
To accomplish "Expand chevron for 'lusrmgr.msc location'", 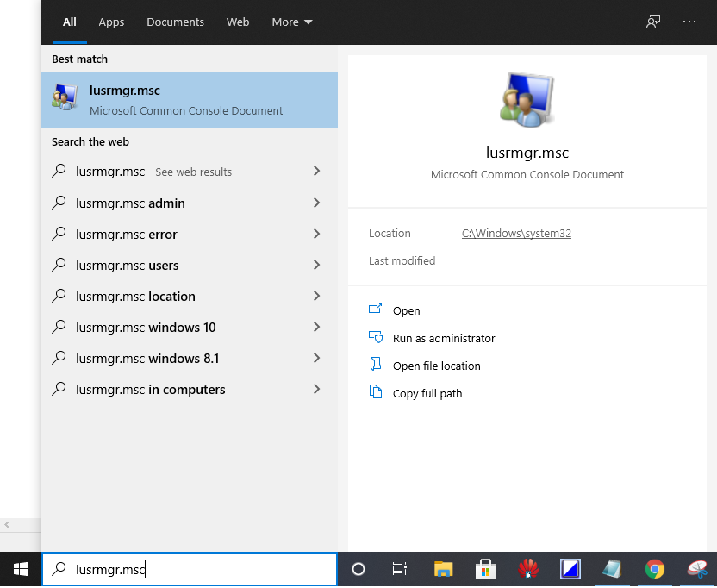I will [x=316, y=296].
